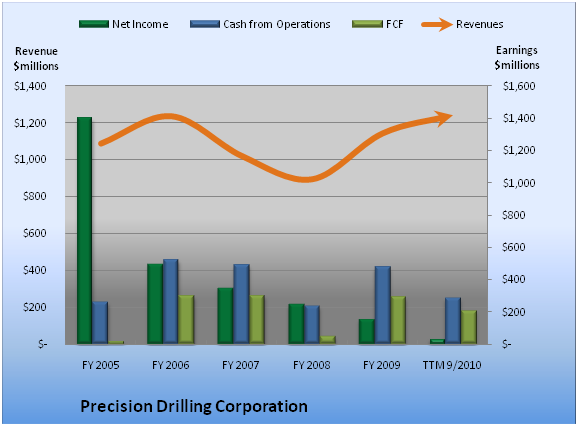Select the 'Net Income' legend label

[140, 24]
